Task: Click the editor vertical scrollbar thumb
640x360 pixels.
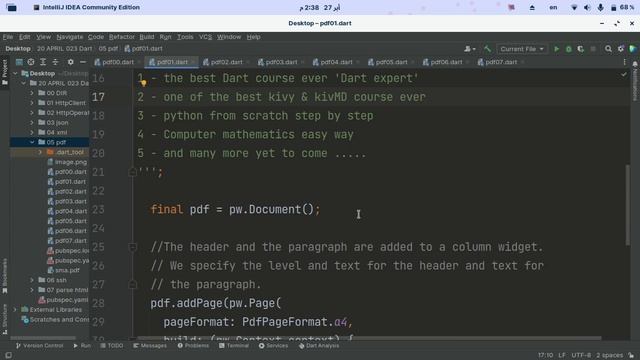Action: pyautogui.click(x=628, y=205)
